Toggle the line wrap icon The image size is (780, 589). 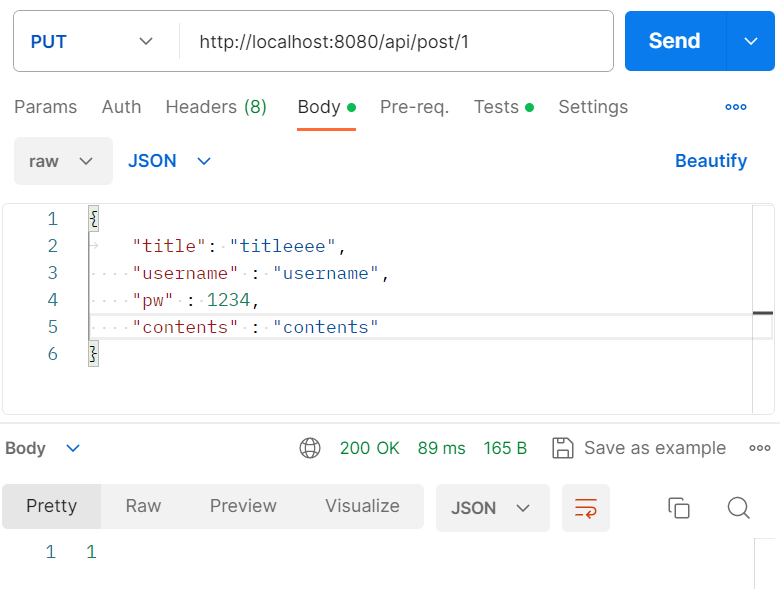pos(586,508)
